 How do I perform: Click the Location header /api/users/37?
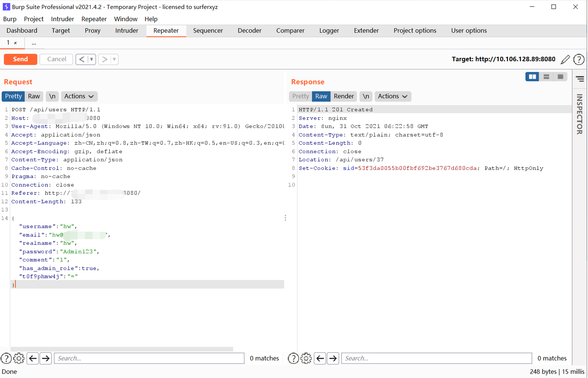click(341, 160)
